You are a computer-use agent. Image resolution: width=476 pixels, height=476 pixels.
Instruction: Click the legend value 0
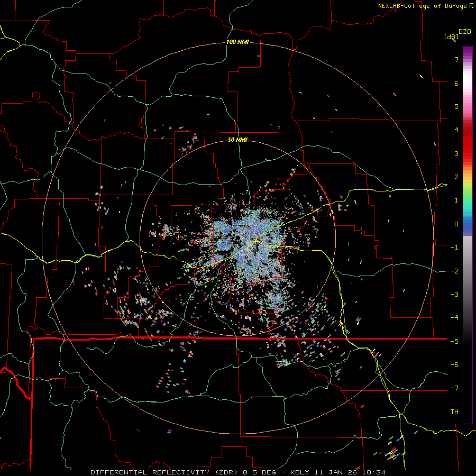coord(456,224)
